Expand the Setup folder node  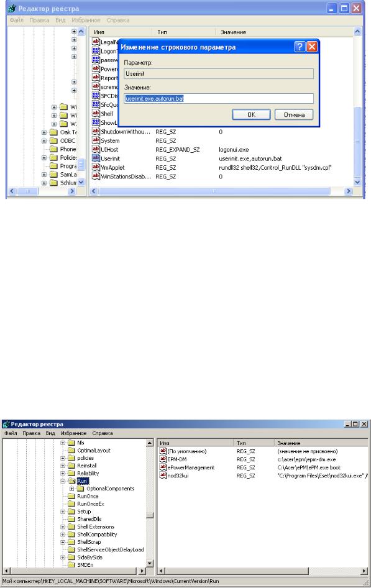(63, 512)
